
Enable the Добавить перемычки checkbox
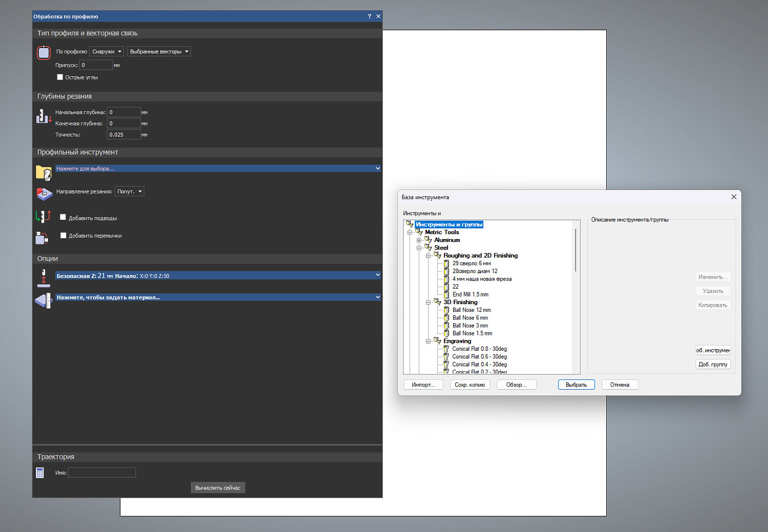pyautogui.click(x=63, y=236)
